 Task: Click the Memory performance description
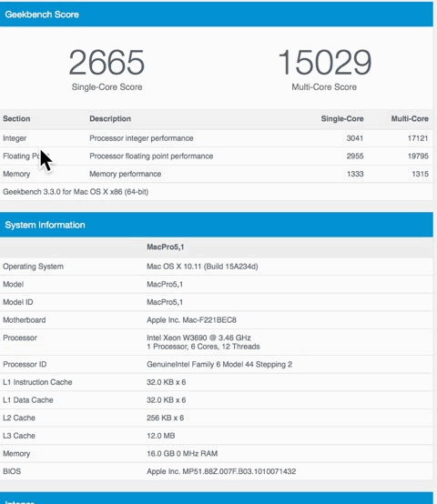pyautogui.click(x=126, y=174)
